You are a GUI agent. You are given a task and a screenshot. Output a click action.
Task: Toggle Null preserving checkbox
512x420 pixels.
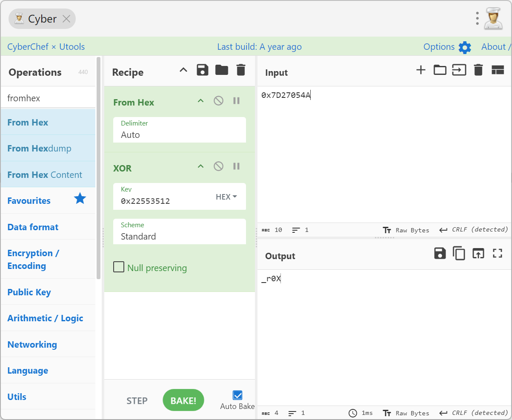118,267
